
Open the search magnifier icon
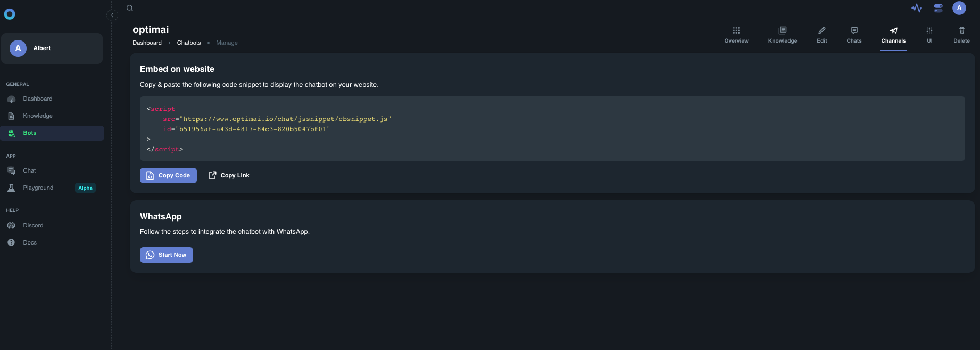point(130,8)
